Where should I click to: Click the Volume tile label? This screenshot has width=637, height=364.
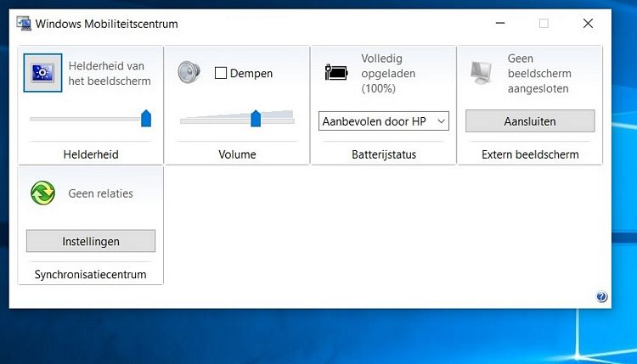tap(237, 154)
